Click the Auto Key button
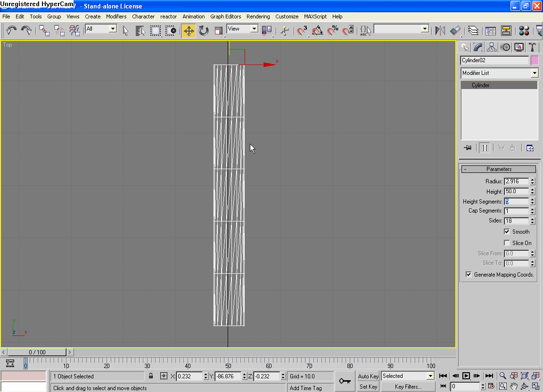This screenshot has height=392, width=543. 368,376
